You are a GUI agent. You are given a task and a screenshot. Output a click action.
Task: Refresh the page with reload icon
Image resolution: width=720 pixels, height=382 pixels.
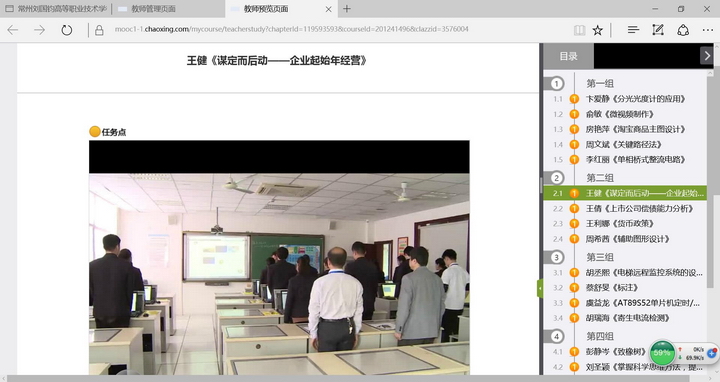coord(67,30)
